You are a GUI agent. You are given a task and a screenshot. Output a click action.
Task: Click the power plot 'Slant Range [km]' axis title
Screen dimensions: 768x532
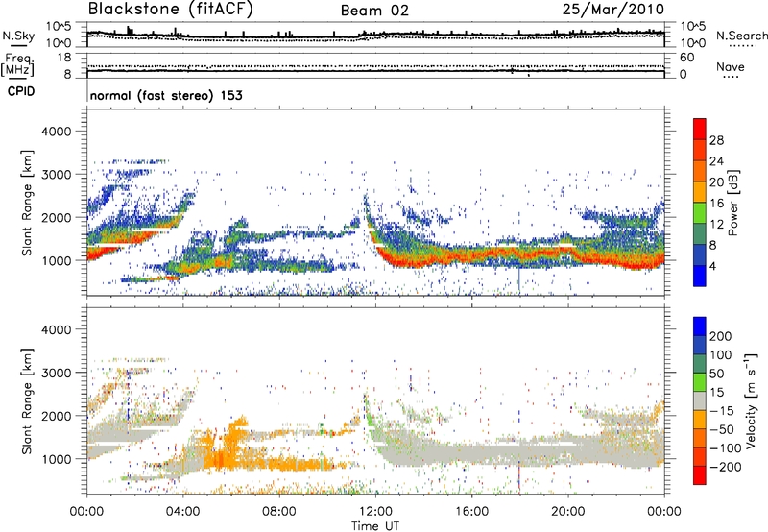(27, 203)
